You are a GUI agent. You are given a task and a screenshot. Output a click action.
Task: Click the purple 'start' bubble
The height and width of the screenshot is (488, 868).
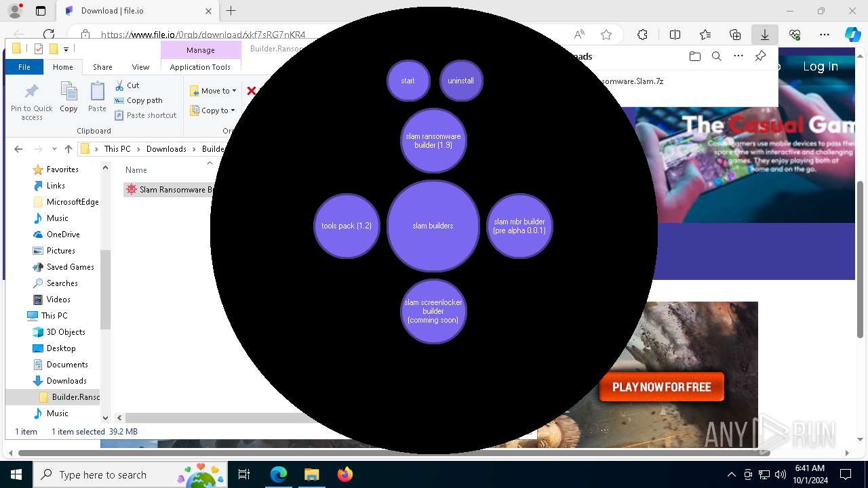pos(408,81)
